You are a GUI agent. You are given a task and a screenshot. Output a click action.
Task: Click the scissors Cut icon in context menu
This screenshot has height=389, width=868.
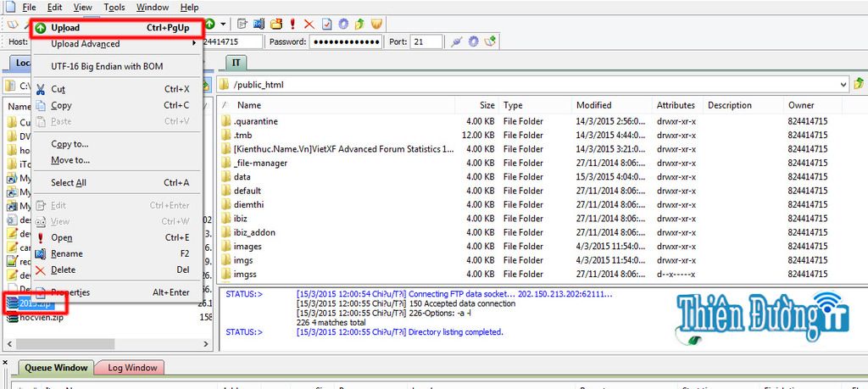[x=40, y=89]
